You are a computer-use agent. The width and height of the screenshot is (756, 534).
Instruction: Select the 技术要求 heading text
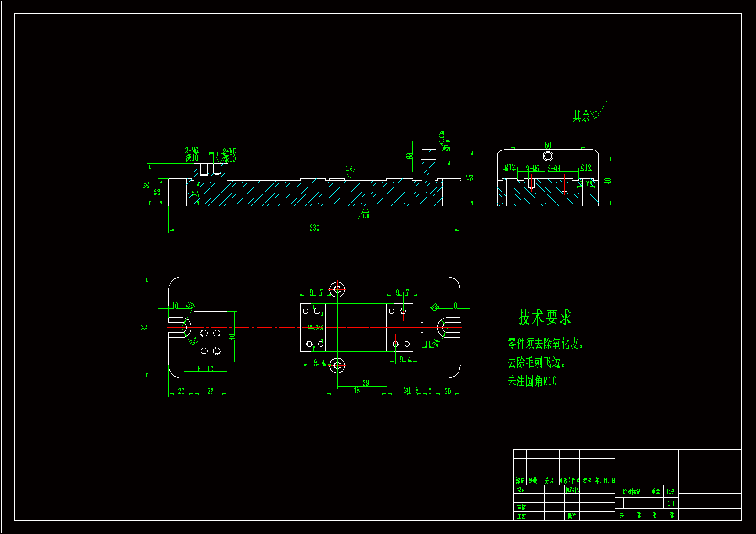545,318
